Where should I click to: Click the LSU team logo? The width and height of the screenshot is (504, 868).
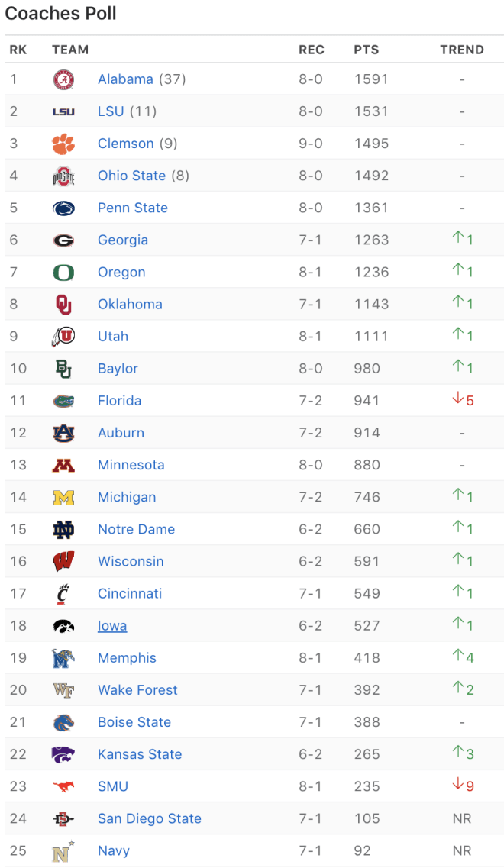pos(63,111)
